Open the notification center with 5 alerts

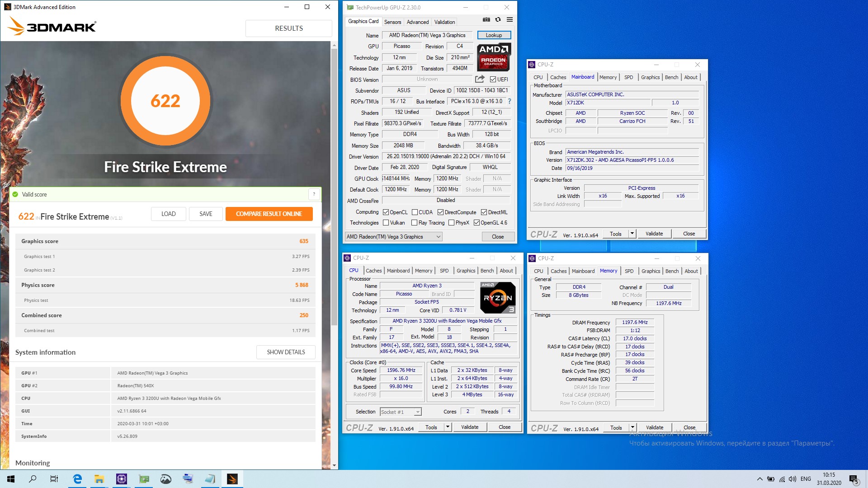854,479
